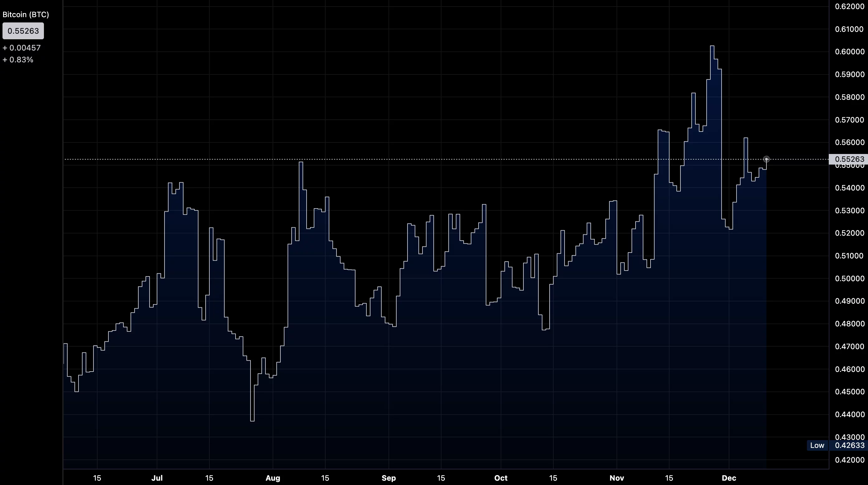Click the right-side price scale area
This screenshot has height=485, width=868.
[x=849, y=236]
